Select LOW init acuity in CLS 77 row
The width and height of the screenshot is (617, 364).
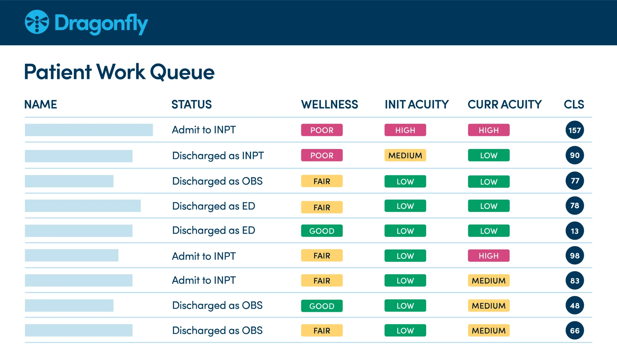pyautogui.click(x=405, y=181)
